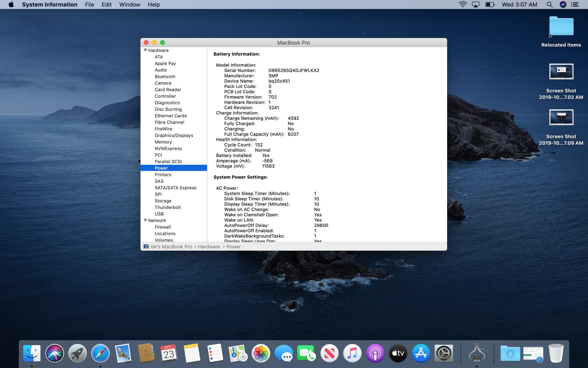The height and width of the screenshot is (368, 588).
Task: Open Photos flower icon in Dock
Action: click(x=261, y=353)
